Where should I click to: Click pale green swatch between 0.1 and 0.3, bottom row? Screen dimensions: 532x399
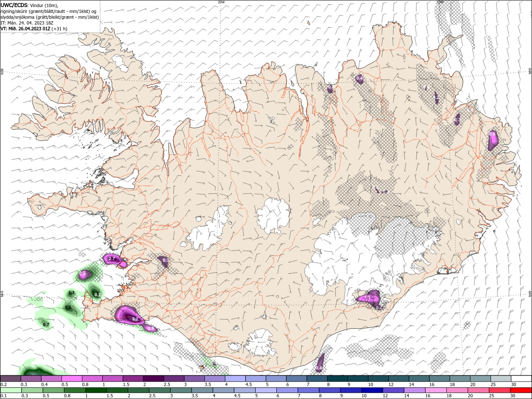pos(11,390)
